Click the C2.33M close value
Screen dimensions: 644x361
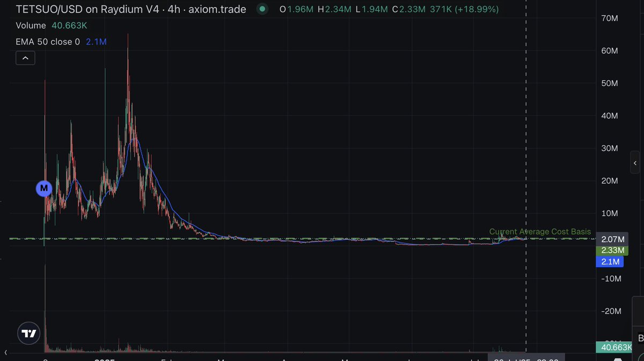[408, 9]
